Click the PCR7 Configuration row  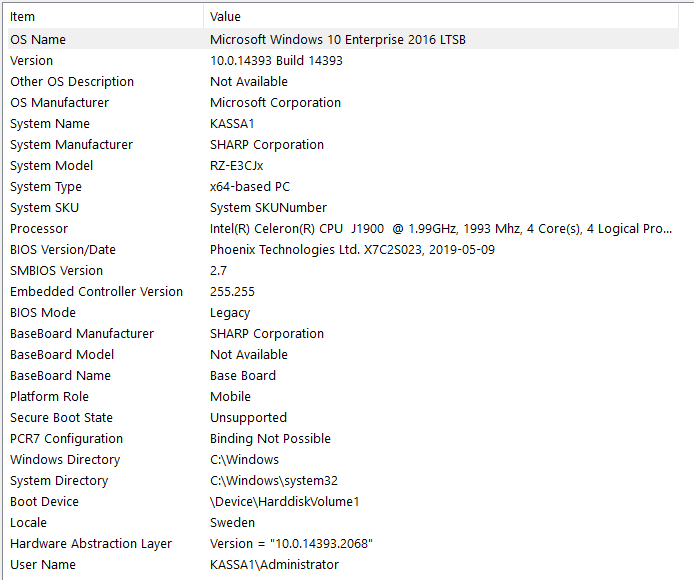pyautogui.click(x=67, y=439)
